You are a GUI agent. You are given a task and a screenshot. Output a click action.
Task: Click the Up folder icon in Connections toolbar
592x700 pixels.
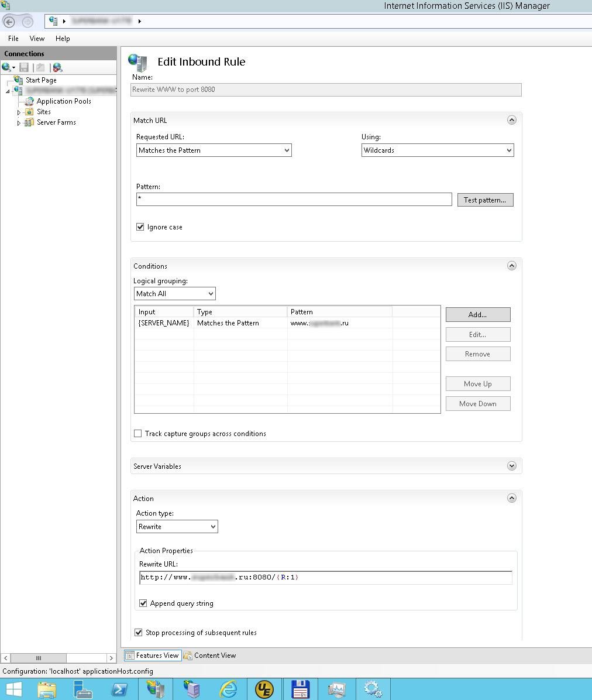pos(40,67)
